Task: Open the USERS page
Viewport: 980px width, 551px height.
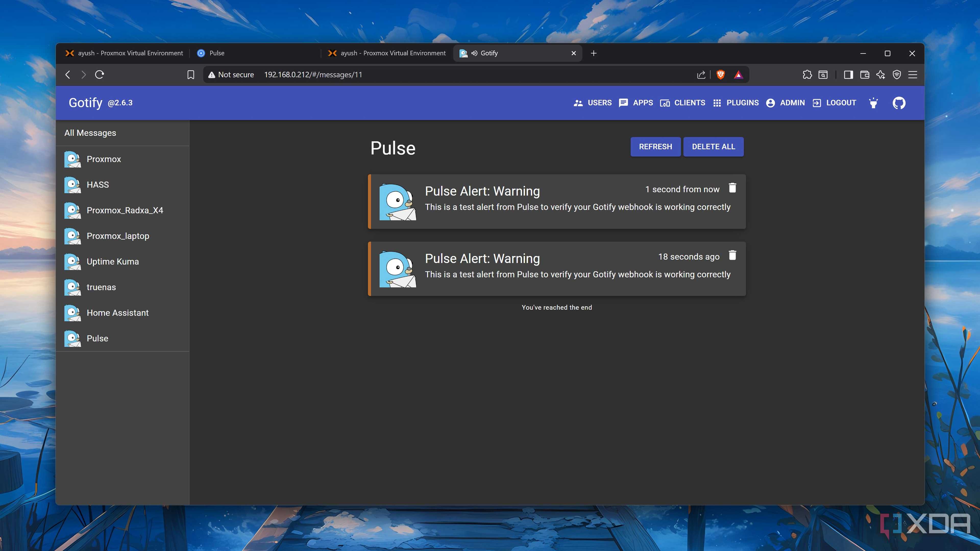Action: coord(592,103)
